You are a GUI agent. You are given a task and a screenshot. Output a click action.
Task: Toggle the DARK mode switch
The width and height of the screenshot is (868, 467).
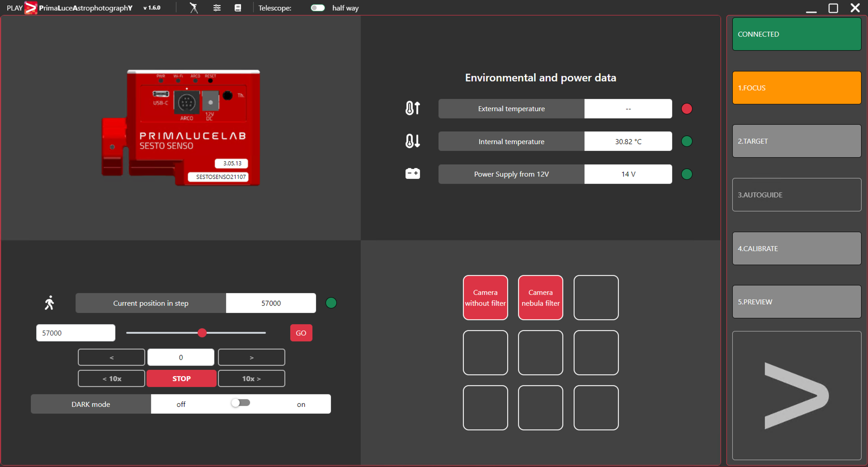pyautogui.click(x=241, y=403)
